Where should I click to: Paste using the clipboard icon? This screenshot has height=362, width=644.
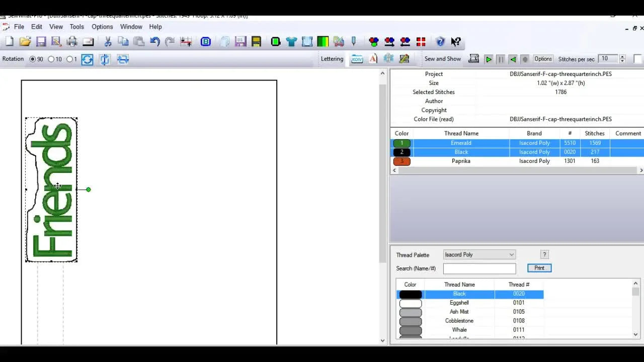pos(139,42)
